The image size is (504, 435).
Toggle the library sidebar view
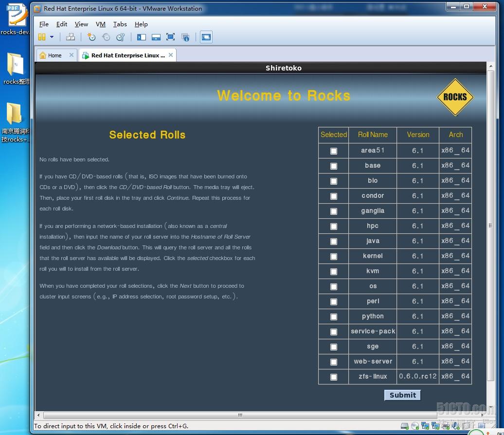pos(141,37)
